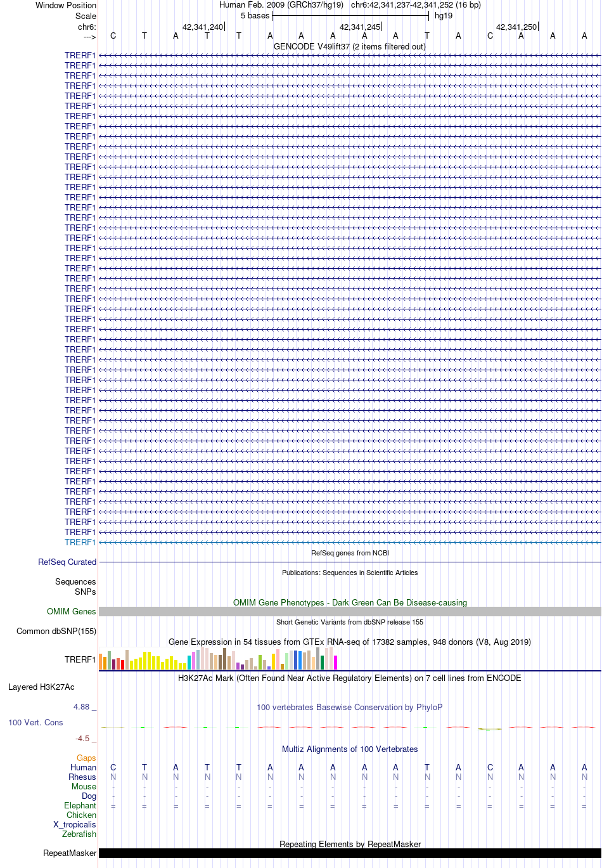Click the RepeatMasker side label
The width and height of the screenshot is (602, 868).
point(70,853)
